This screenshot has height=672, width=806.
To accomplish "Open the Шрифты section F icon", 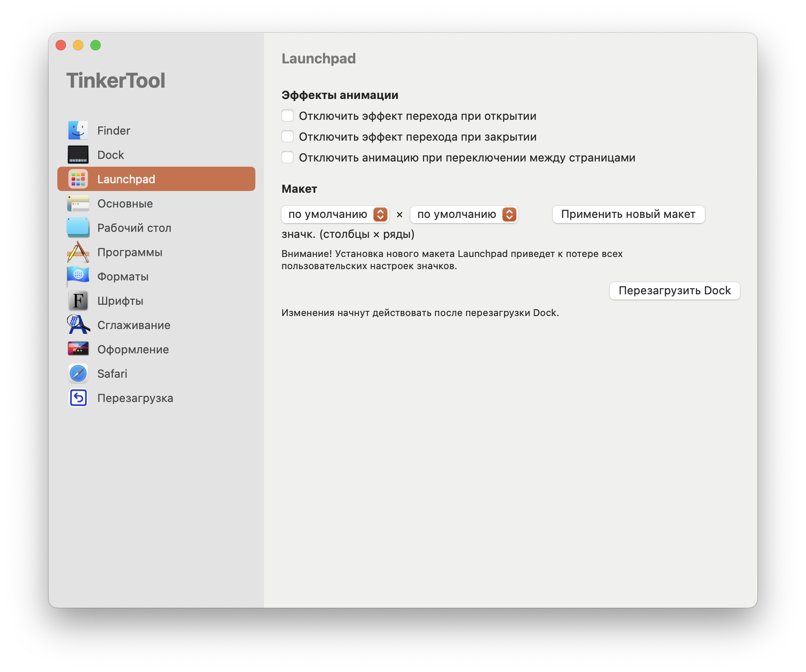I will click(78, 300).
